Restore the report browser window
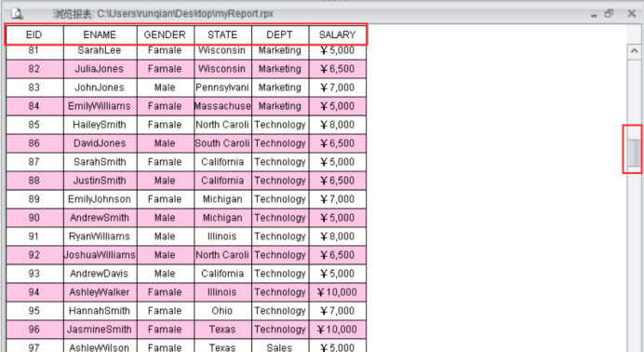This screenshot has width=644, height=352. [x=609, y=14]
